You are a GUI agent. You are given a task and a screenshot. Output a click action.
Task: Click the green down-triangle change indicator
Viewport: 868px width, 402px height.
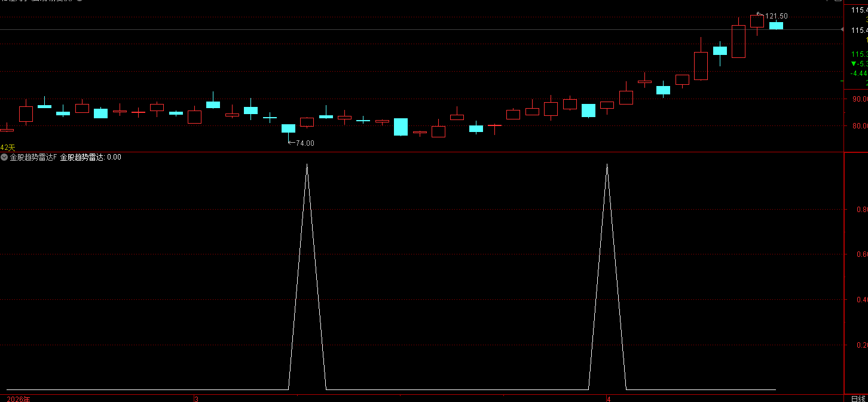[854, 63]
